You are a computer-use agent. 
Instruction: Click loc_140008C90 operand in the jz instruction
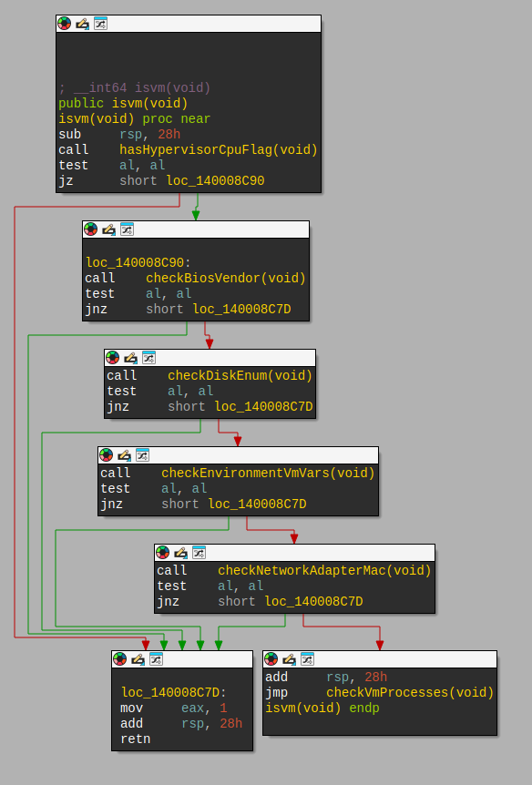(x=215, y=180)
